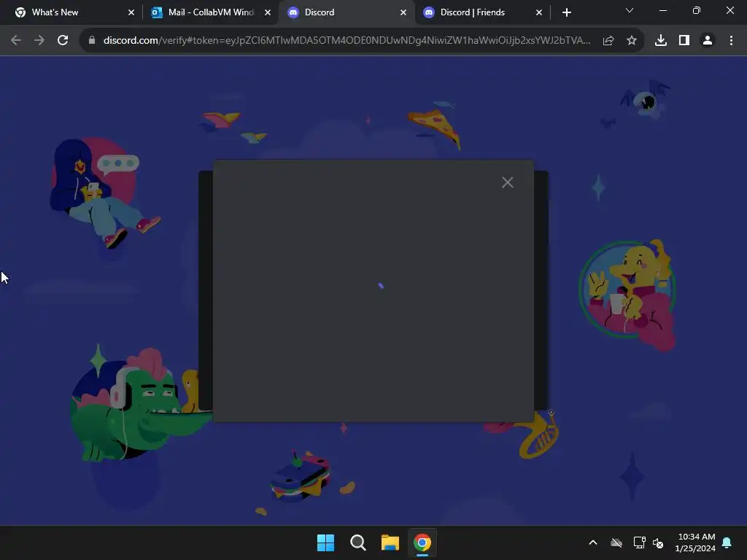Viewport: 747px width, 560px height.
Task: Open the network status tray icon
Action: tap(639, 542)
